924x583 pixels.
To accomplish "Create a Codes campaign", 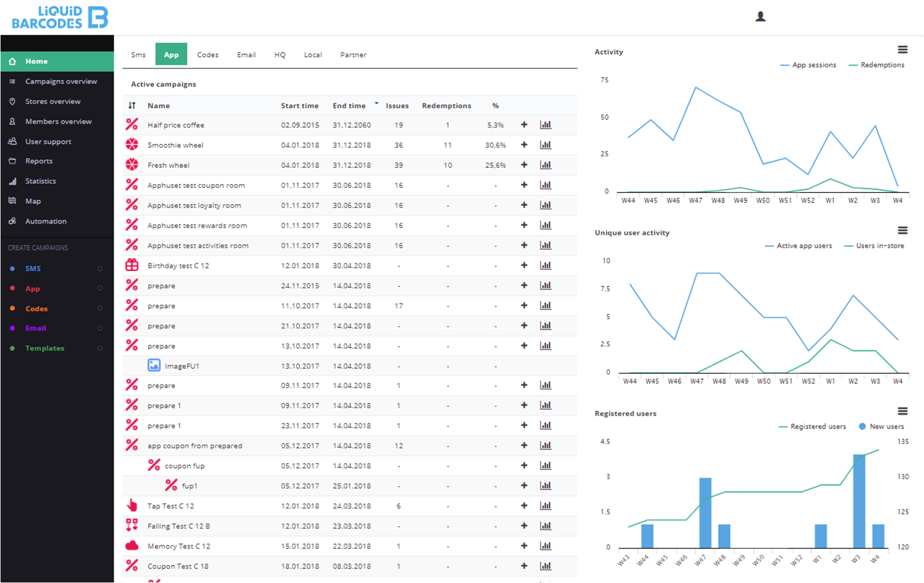I will [36, 309].
